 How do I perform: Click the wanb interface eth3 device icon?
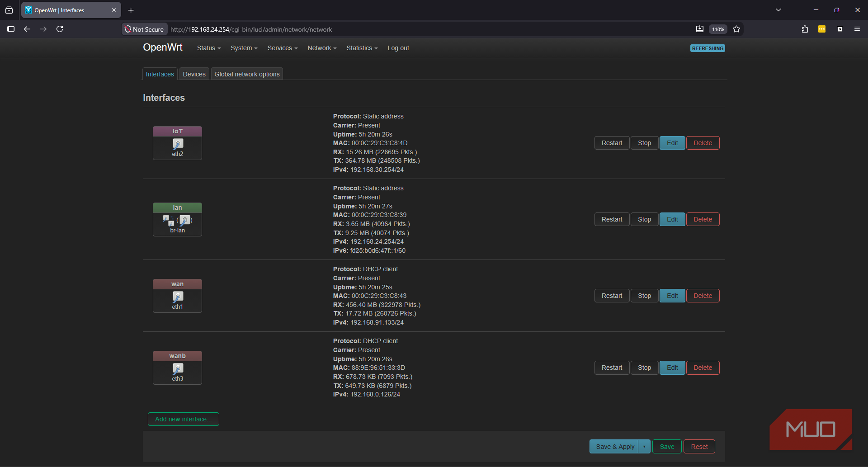pos(178,368)
